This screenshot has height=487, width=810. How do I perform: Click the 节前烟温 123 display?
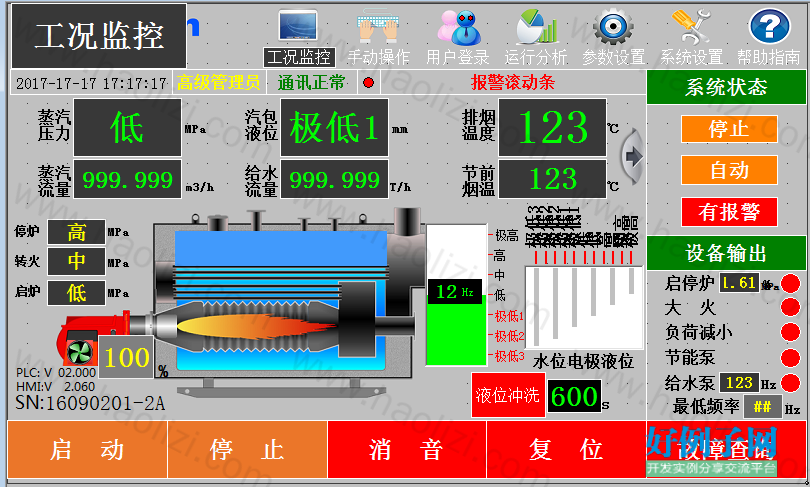(552, 179)
